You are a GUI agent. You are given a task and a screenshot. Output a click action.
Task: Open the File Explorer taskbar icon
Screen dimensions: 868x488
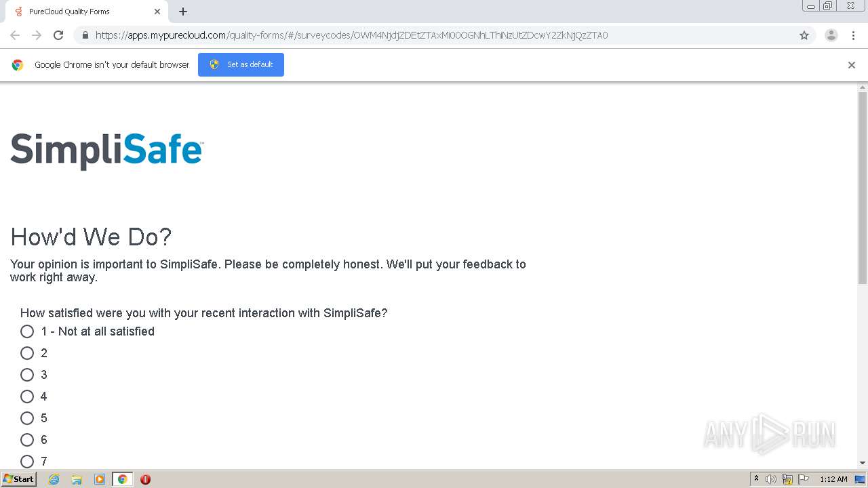[77, 479]
